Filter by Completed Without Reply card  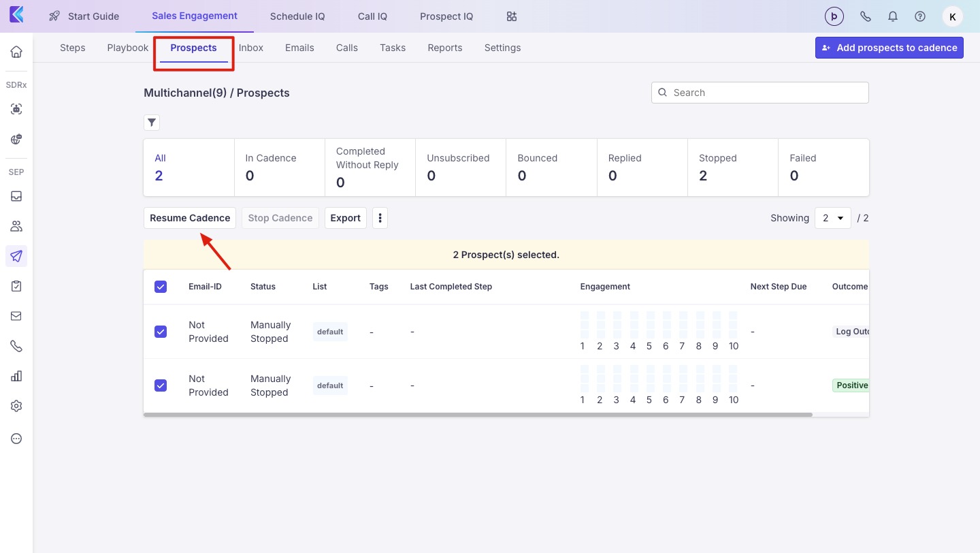coord(370,168)
